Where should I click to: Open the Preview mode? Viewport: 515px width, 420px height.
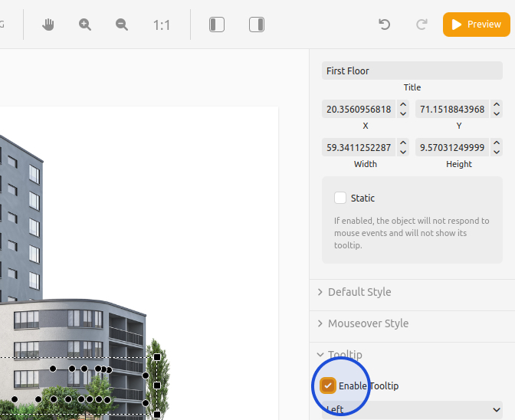coord(476,25)
